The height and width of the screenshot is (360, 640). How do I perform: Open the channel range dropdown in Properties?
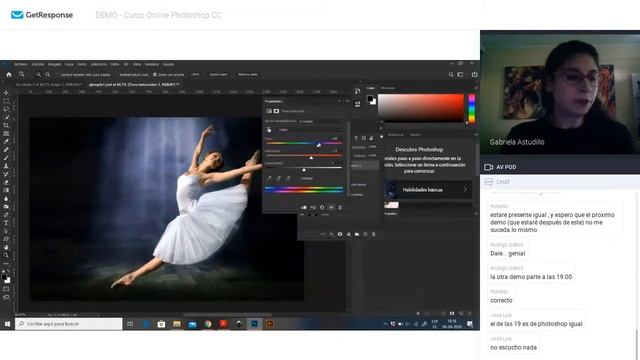point(310,130)
